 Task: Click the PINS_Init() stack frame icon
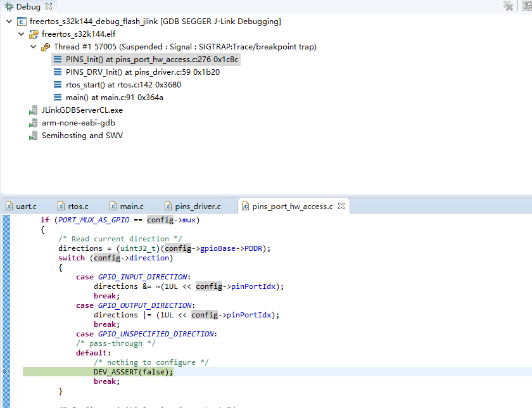pyautogui.click(x=58, y=60)
